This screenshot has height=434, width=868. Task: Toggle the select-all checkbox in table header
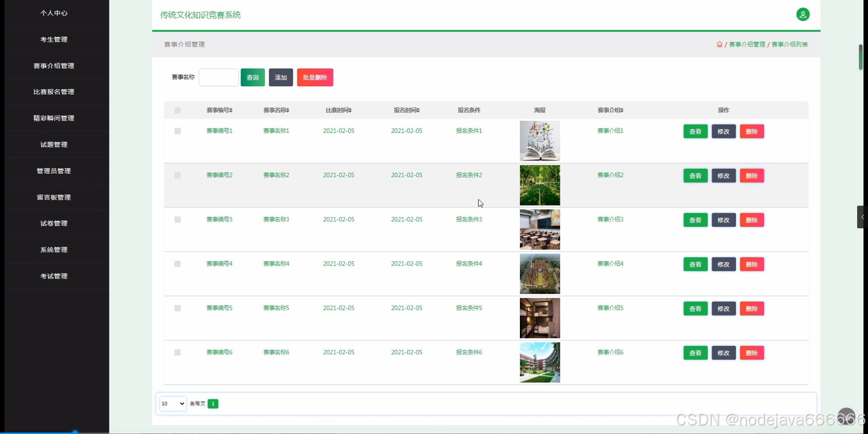tap(178, 110)
